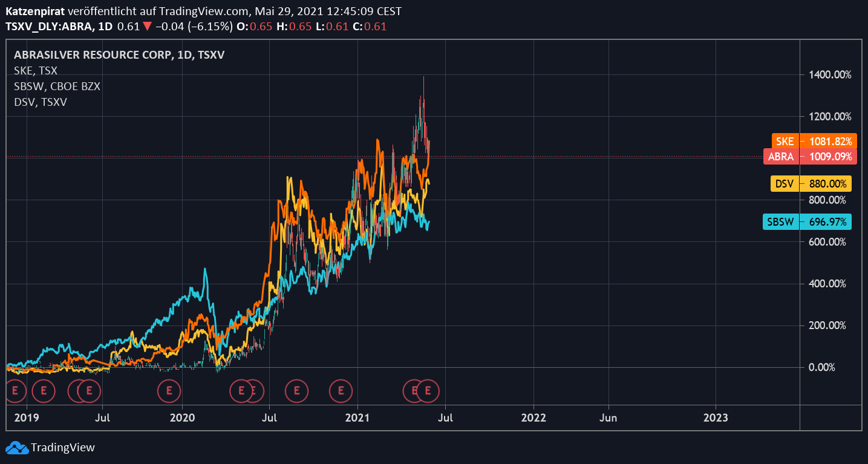The image size is (868, 464).
Task: Click the 2022 time axis label
Action: point(534,417)
